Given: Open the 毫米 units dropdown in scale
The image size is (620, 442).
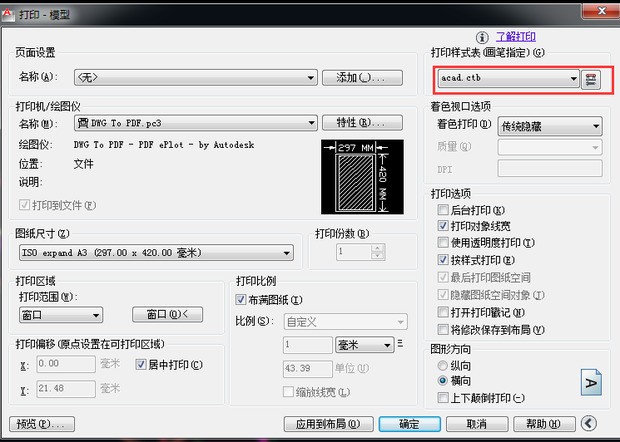Looking at the screenshot, I should 365,345.
